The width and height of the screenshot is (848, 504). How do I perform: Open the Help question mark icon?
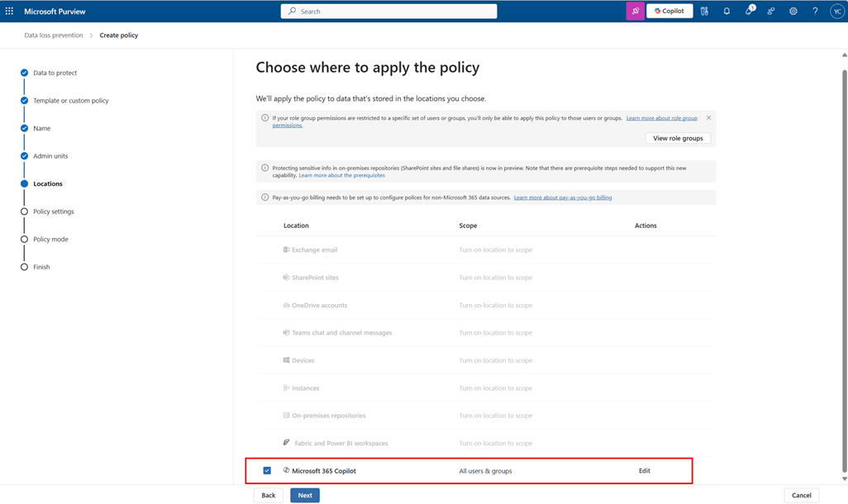(x=814, y=11)
